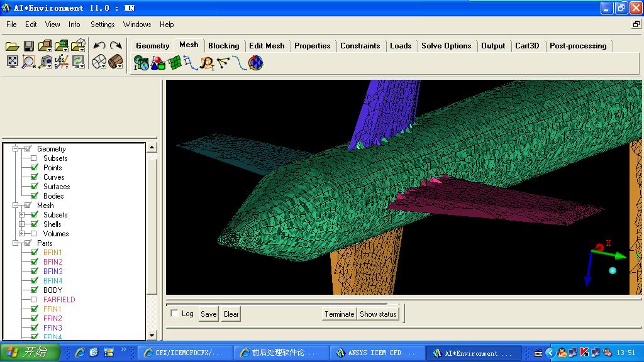Expand the Volumes tree node

[x=22, y=234]
